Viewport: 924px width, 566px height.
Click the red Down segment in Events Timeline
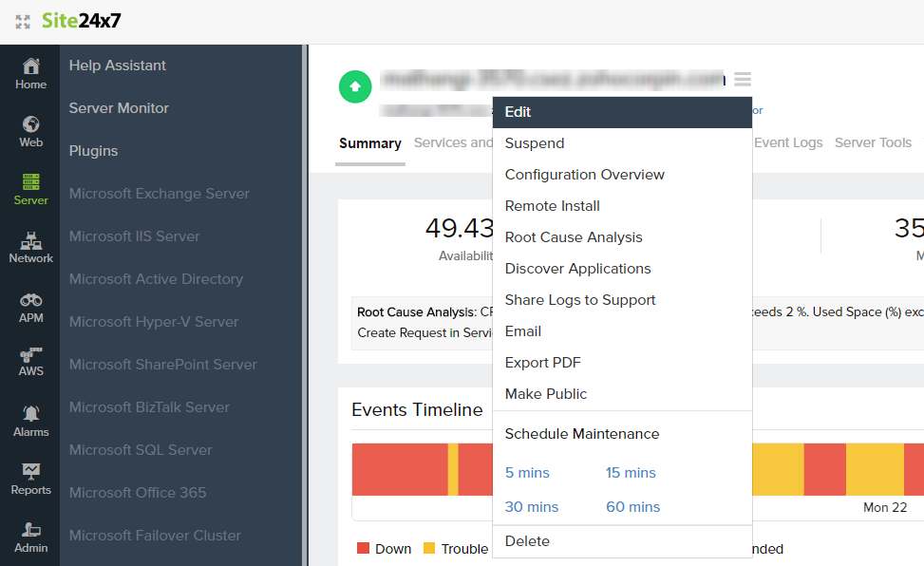[399, 469]
